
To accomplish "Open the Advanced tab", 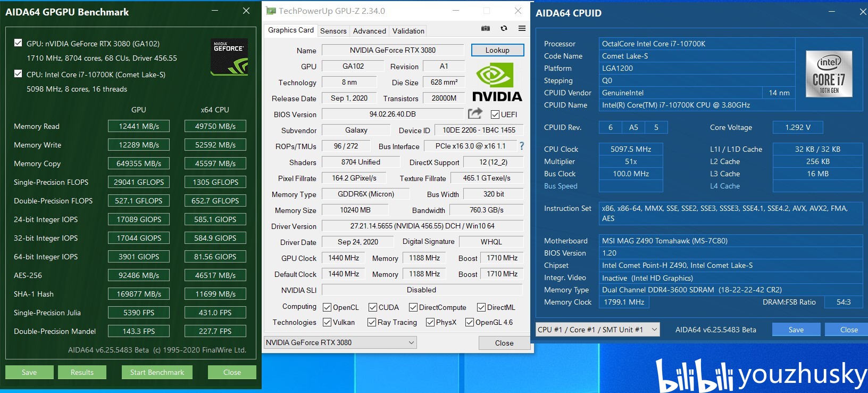I will [x=370, y=31].
